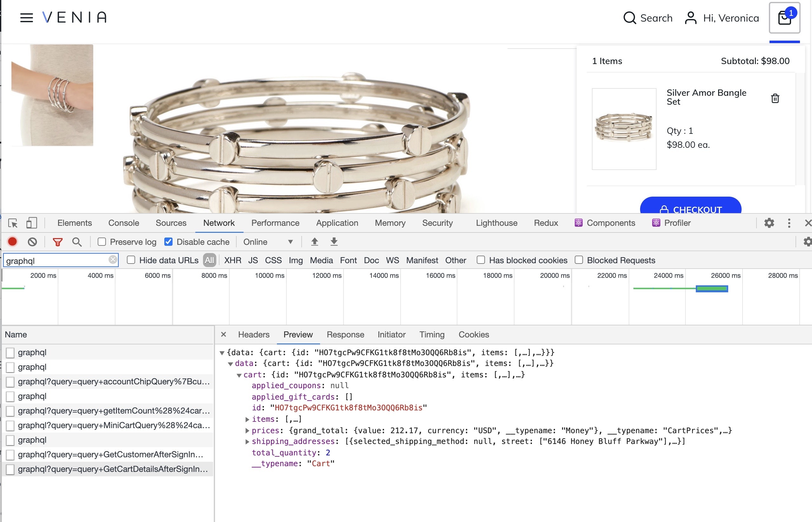Click the cart icon with badge
Screen dimensions: 812x522
point(785,17)
